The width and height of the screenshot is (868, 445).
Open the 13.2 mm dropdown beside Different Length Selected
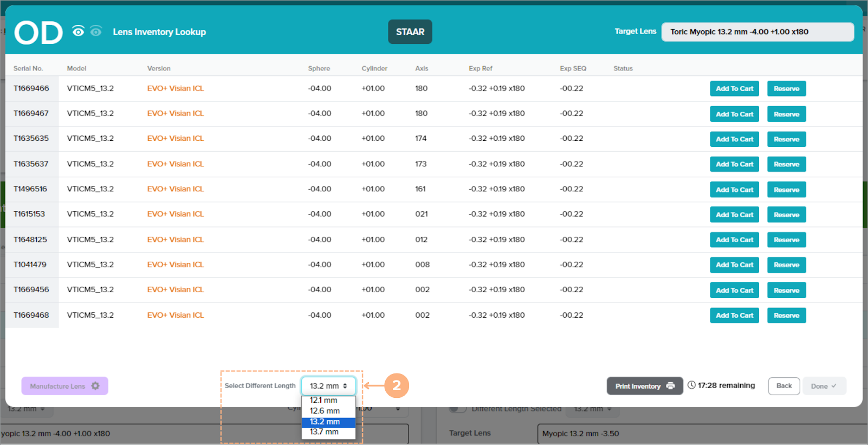click(593, 409)
